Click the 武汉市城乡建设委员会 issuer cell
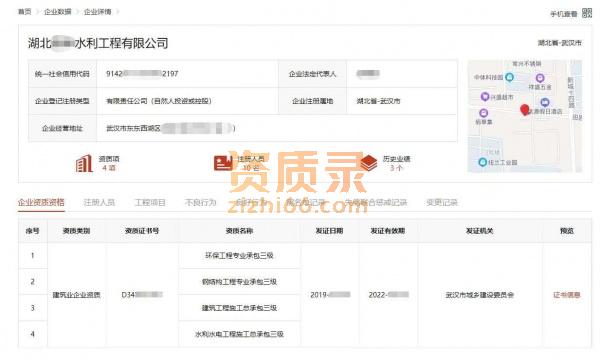 click(x=479, y=295)
